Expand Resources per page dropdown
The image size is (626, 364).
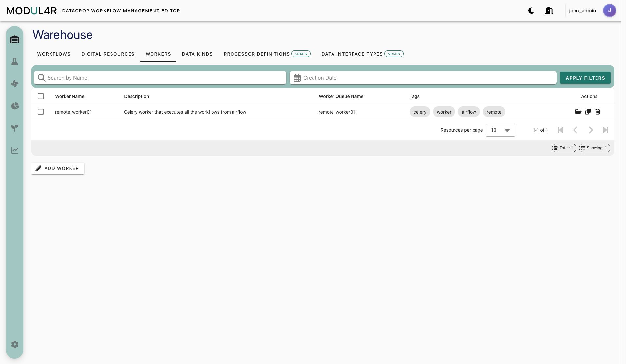tap(500, 130)
